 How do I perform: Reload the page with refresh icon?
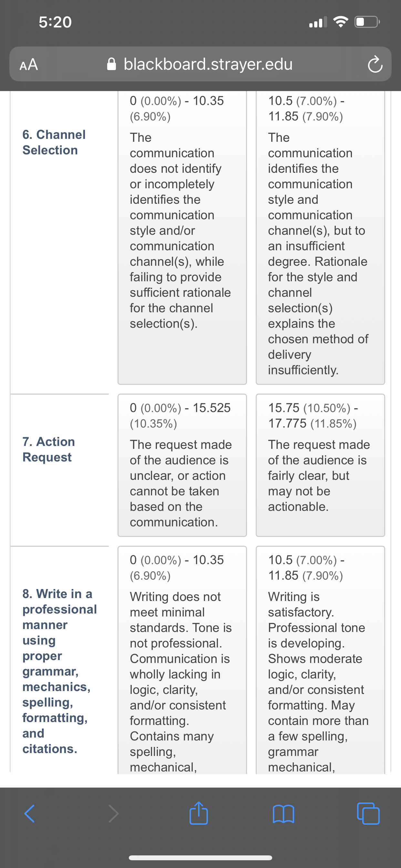pos(375,64)
